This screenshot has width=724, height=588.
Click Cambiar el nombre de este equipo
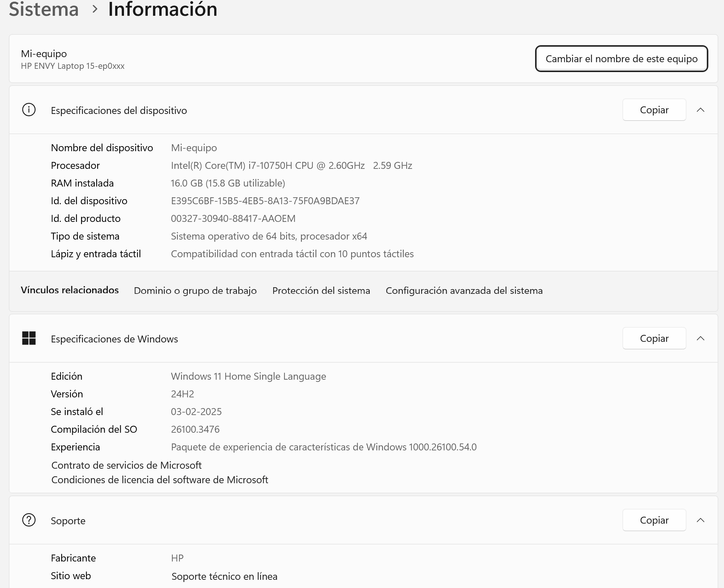point(621,59)
